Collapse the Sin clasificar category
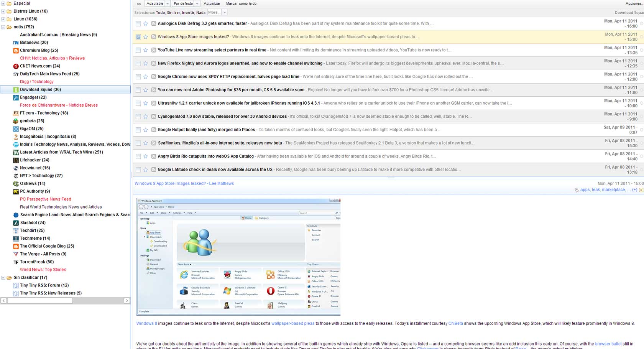The image size is (644, 349). [x=3, y=278]
